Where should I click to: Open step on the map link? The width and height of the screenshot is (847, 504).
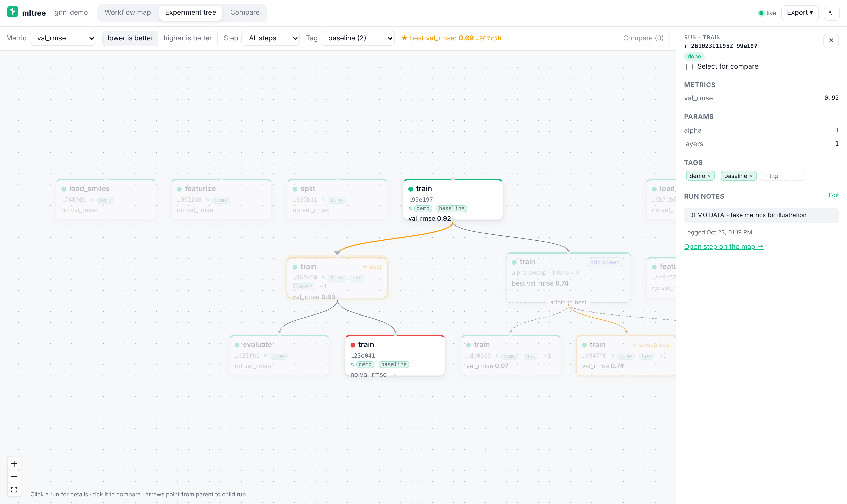(x=724, y=247)
